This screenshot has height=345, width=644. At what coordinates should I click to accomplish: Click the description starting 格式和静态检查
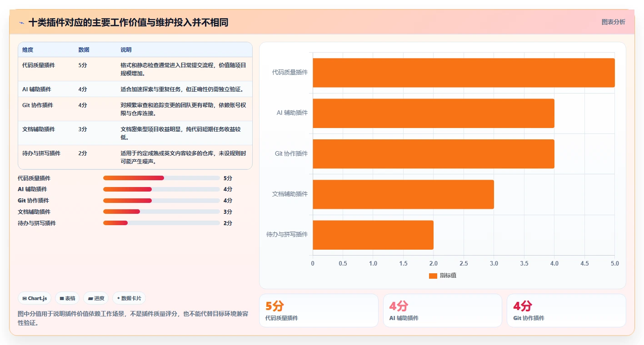184,69
